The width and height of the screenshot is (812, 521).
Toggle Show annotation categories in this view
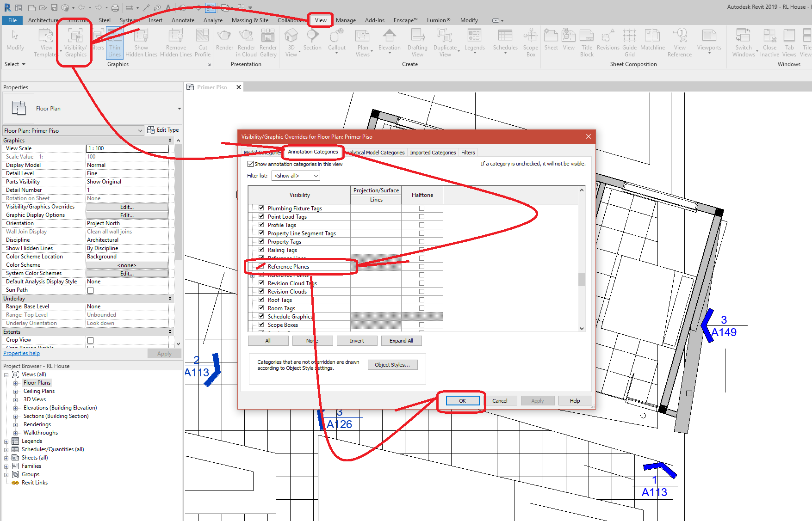(250, 164)
